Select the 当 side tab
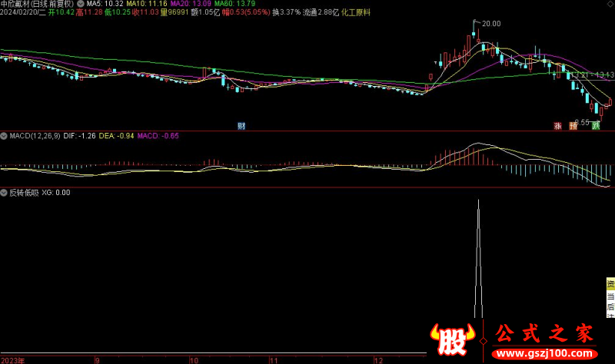The width and height of the screenshot is (615, 364). pyautogui.click(x=610, y=298)
